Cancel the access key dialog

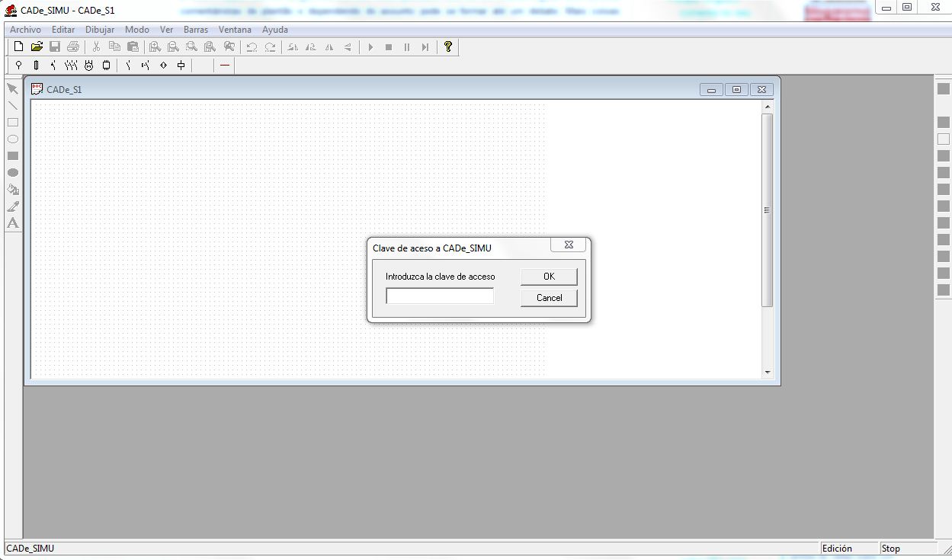tap(549, 298)
